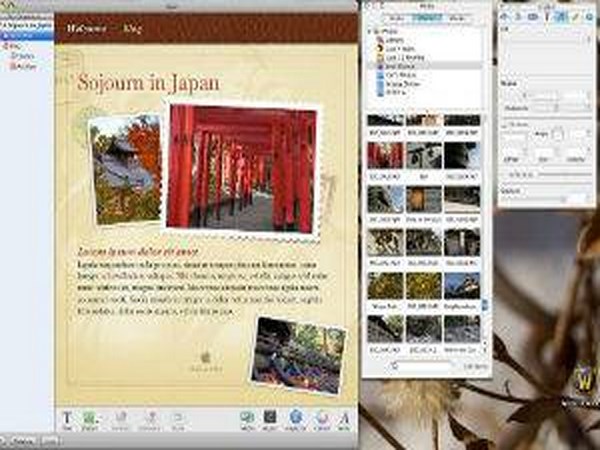Click the Publish button
The height and width of the screenshot is (450, 600).
[22, 441]
